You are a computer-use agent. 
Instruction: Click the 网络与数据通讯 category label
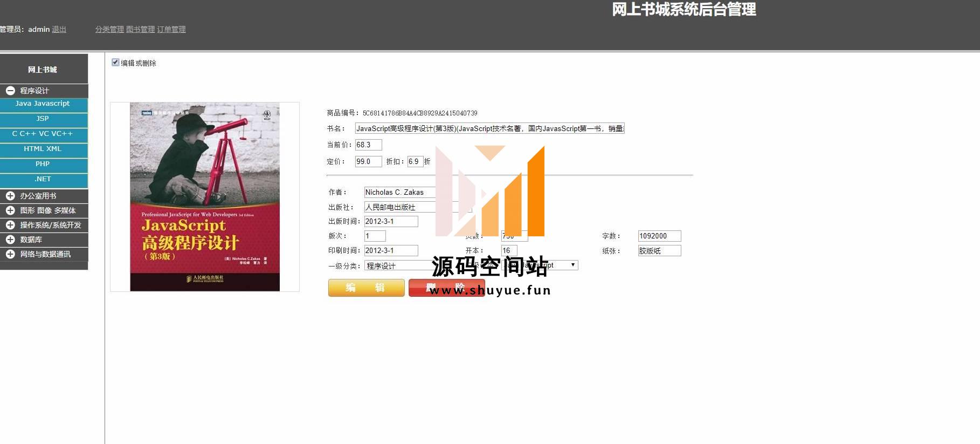pos(45,254)
